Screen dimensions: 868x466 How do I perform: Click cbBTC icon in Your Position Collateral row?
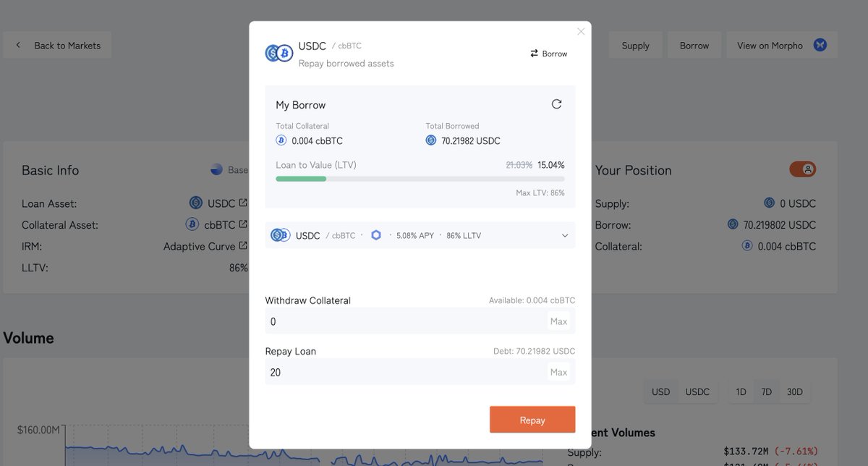tap(747, 246)
